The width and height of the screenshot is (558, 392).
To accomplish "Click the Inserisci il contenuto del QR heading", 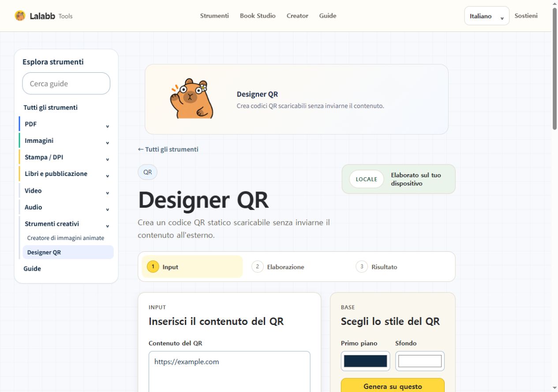I will (x=216, y=321).
